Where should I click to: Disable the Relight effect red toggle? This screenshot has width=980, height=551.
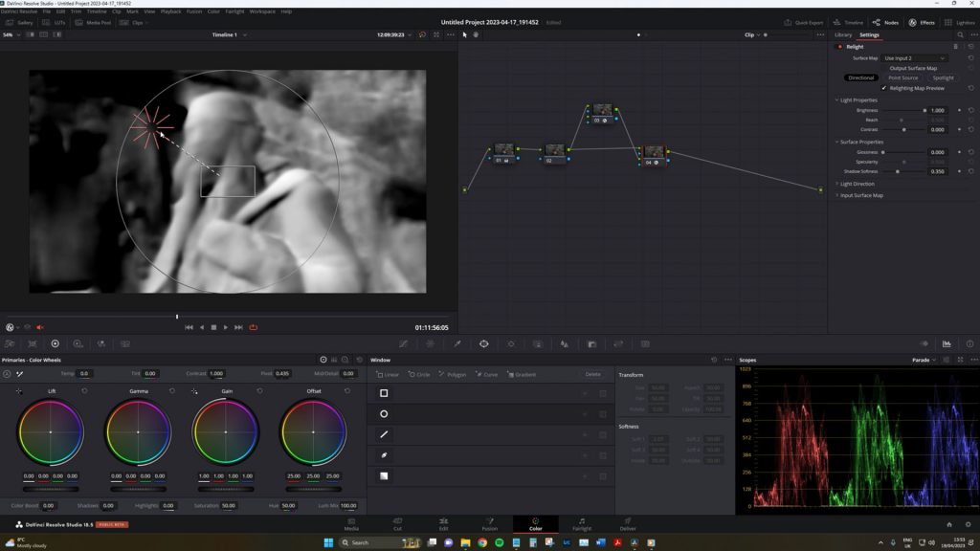[x=840, y=47]
